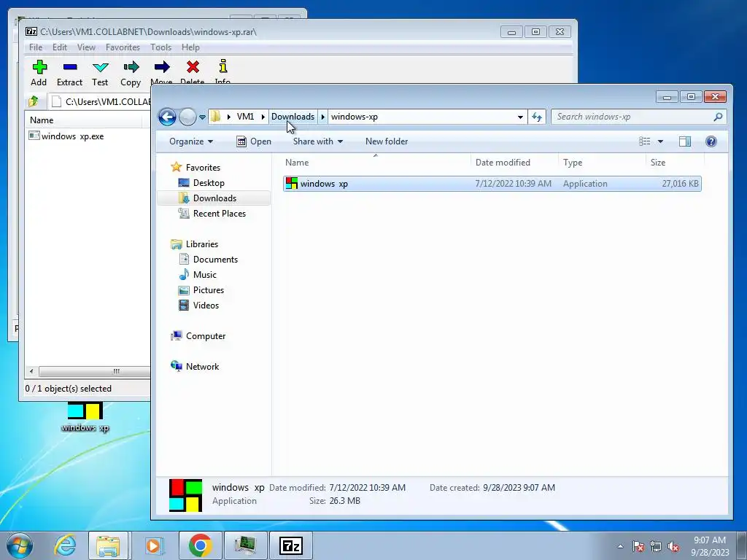Click the Change your view icon
This screenshot has width=747, height=560.
tap(645, 141)
